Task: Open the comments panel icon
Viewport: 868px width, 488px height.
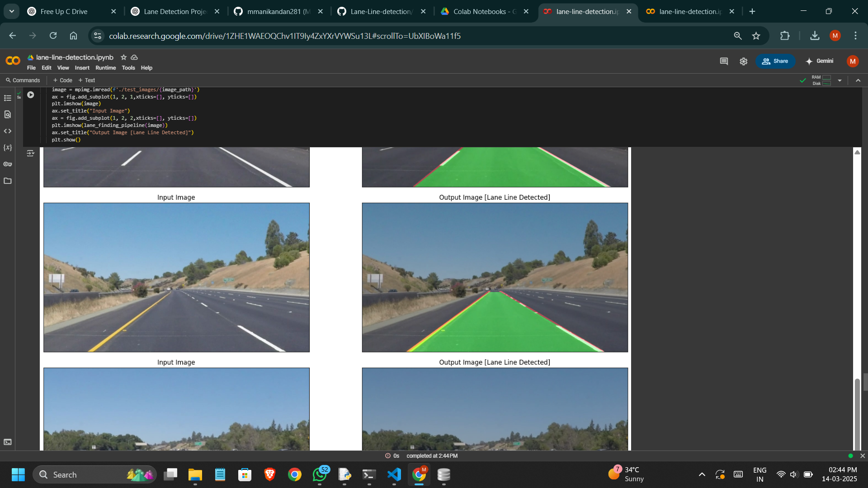Action: click(724, 61)
